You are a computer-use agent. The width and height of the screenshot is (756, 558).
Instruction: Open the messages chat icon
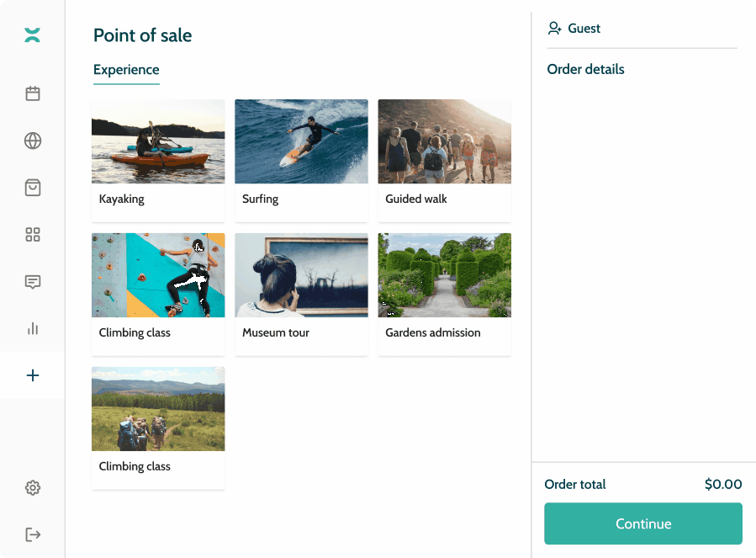[33, 282]
